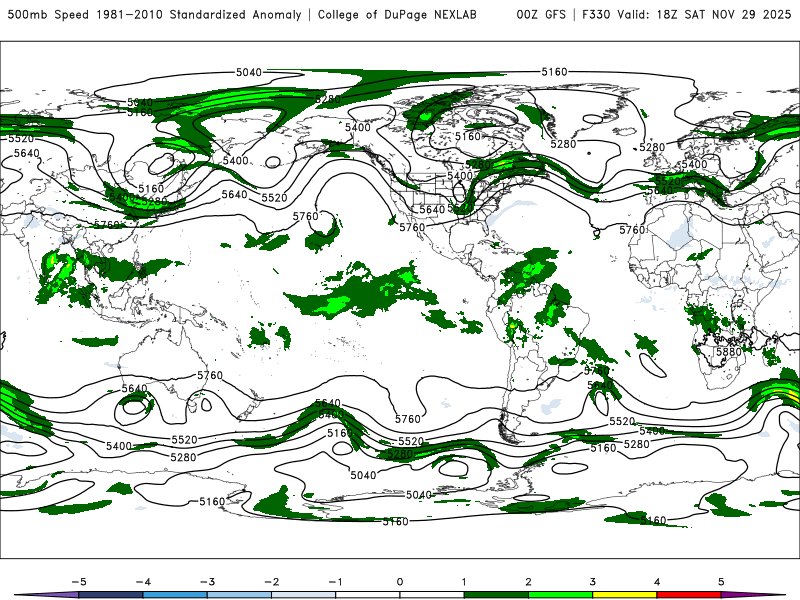Click the dark green 1 to 2 colorbar segment
This screenshot has width=800, height=600.
click(496, 595)
